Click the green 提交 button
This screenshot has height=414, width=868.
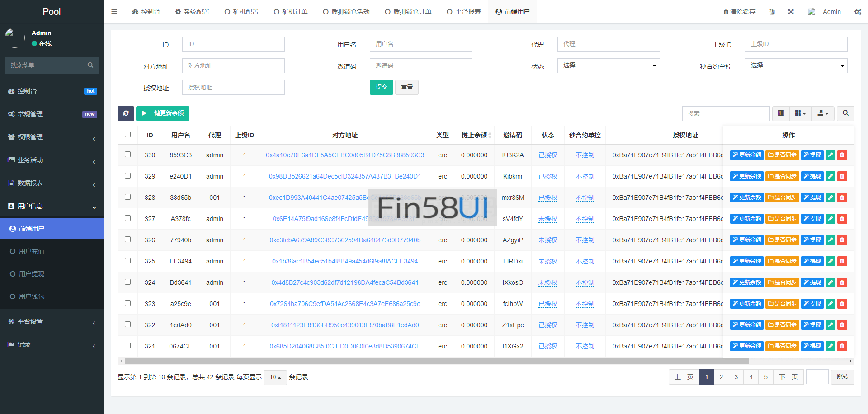click(x=381, y=87)
